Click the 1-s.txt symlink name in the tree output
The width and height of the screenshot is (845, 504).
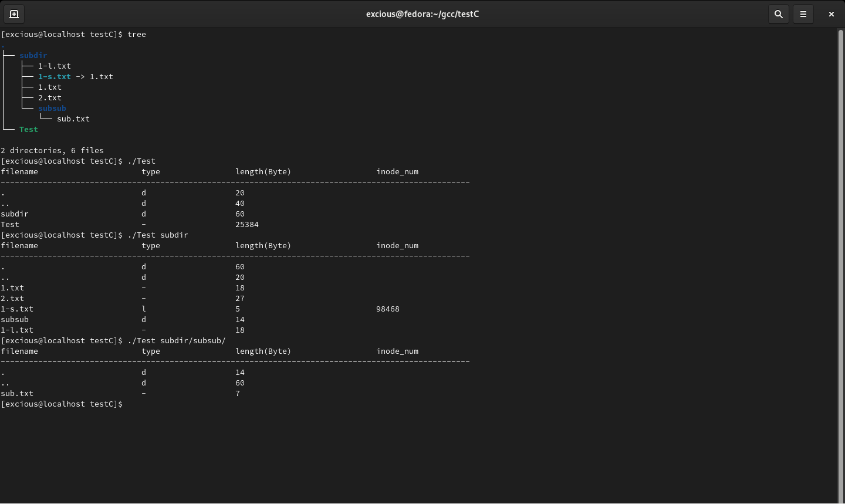coord(55,77)
